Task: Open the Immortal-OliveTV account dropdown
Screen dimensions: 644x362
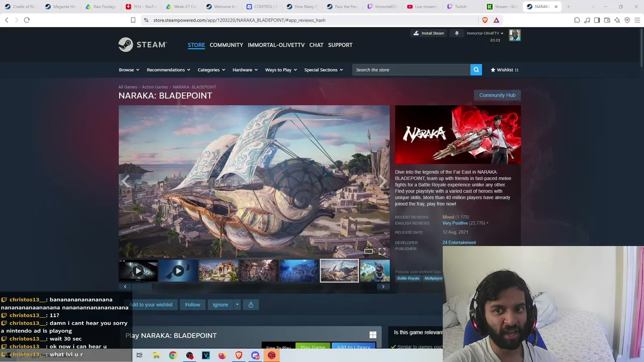Action: click(485, 33)
